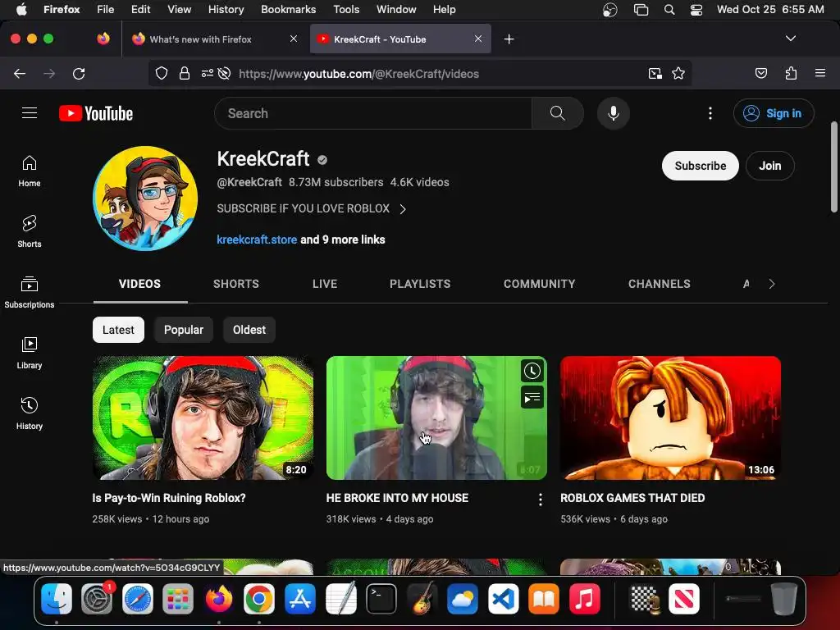Select the Latest filter chip
Viewport: 840px width, 630px height.
pyautogui.click(x=118, y=330)
